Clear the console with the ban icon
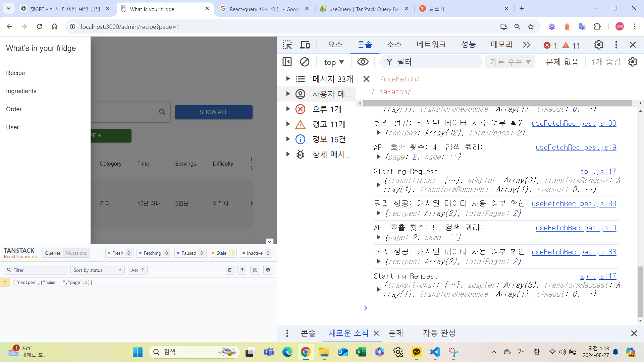This screenshot has height=362, width=644. point(305,62)
